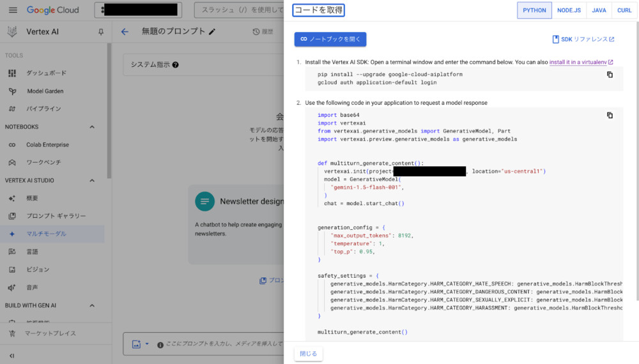639x364 pixels.
Task: Click the ノートブックを開く button
Action: (330, 39)
